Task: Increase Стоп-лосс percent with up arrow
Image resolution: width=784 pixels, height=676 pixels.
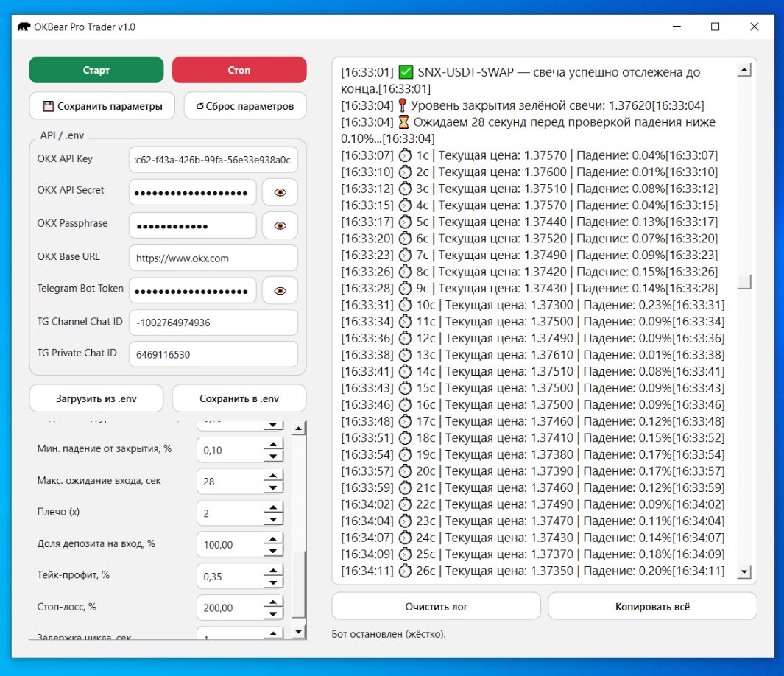Action: pyautogui.click(x=273, y=602)
